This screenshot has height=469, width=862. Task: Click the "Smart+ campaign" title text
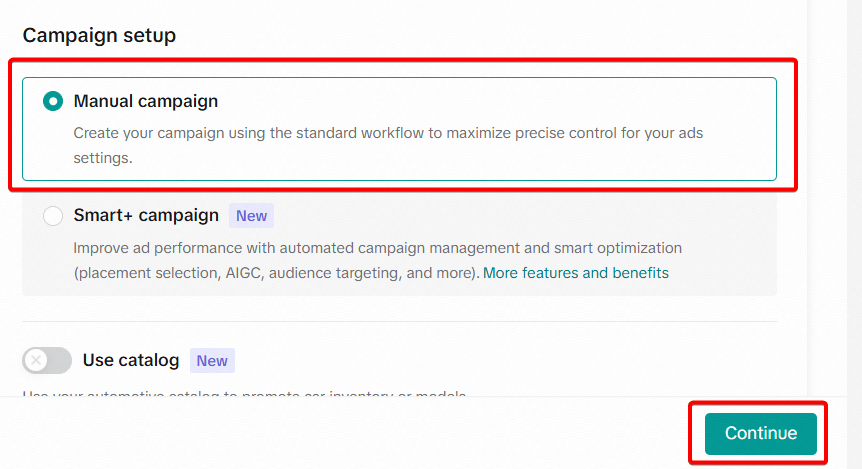click(146, 215)
